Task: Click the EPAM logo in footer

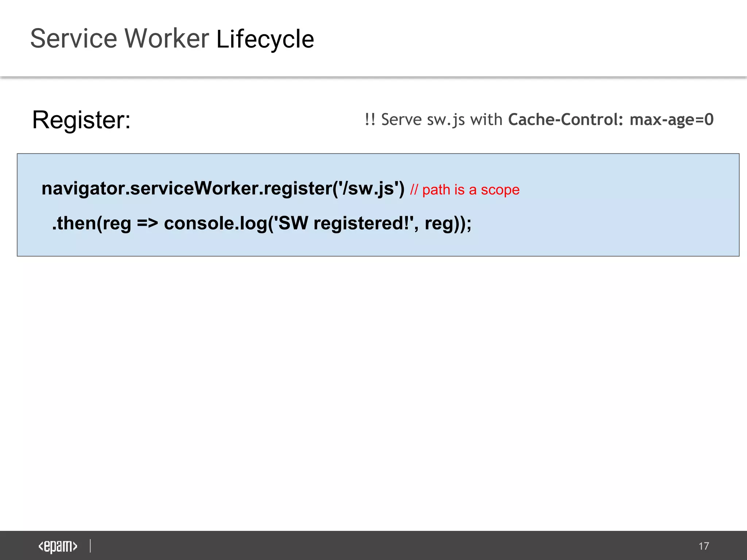Action: click(x=58, y=546)
